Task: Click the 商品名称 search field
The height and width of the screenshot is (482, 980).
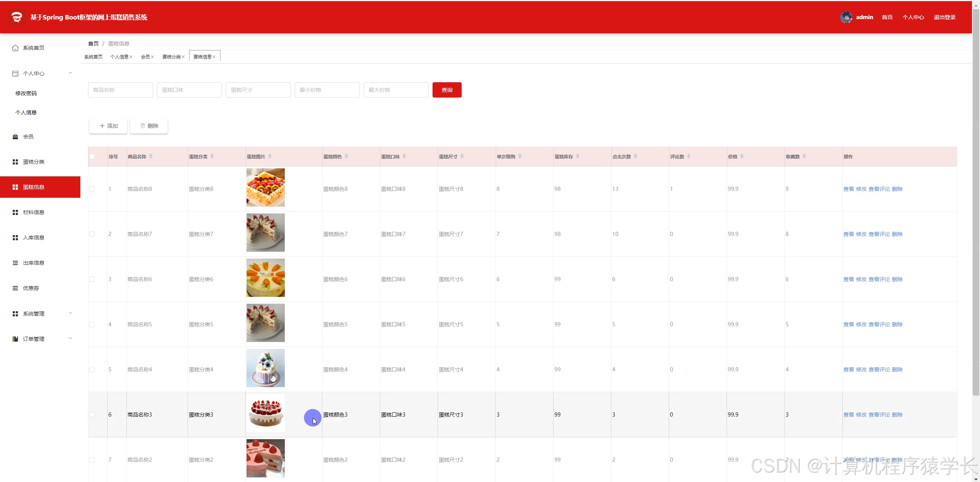Action: (121, 90)
